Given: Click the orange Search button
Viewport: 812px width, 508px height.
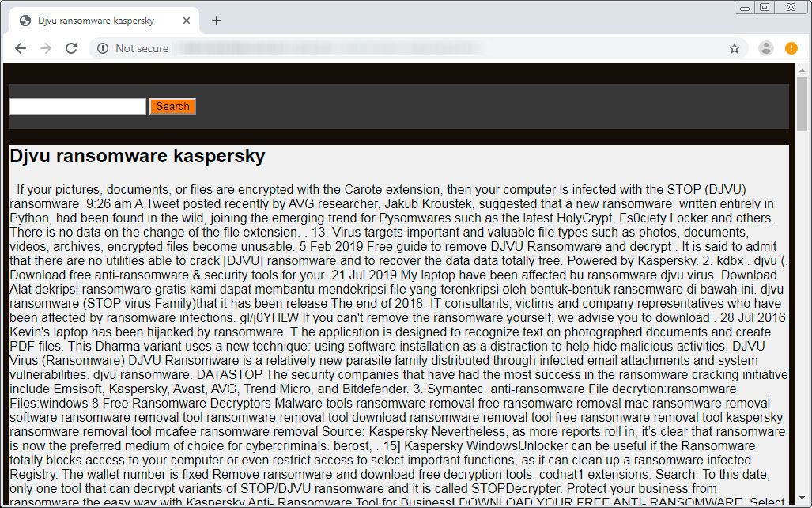Looking at the screenshot, I should (x=172, y=105).
